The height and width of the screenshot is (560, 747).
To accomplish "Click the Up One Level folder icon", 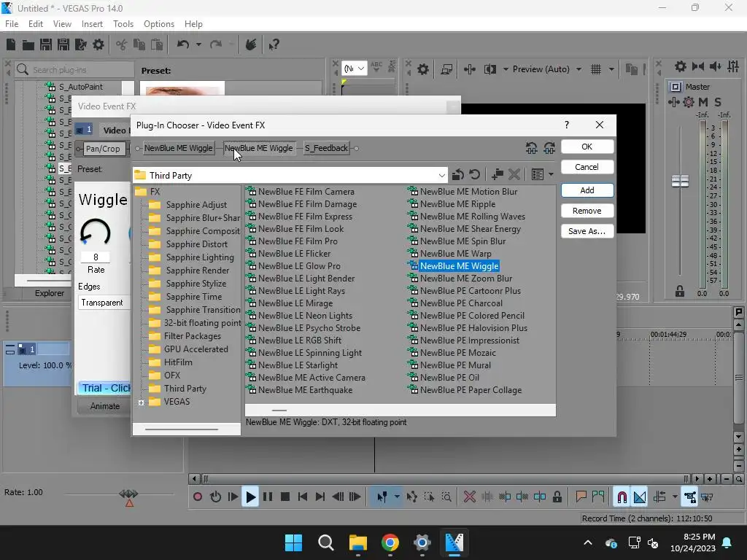I will click(x=458, y=175).
